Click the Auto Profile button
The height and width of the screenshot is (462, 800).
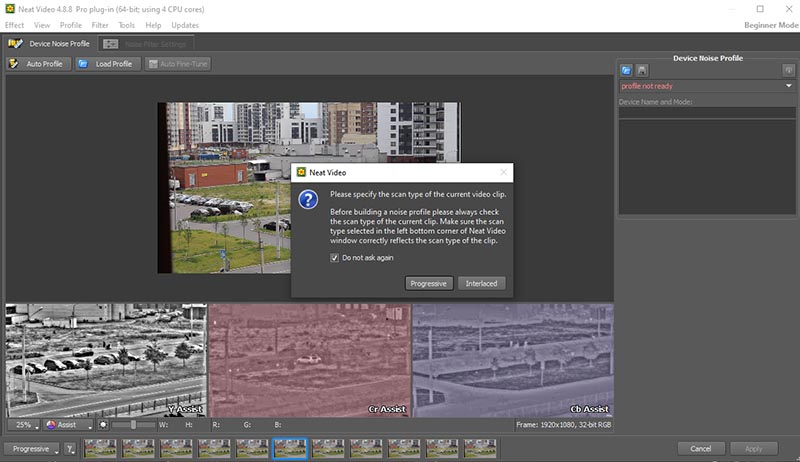[38, 64]
